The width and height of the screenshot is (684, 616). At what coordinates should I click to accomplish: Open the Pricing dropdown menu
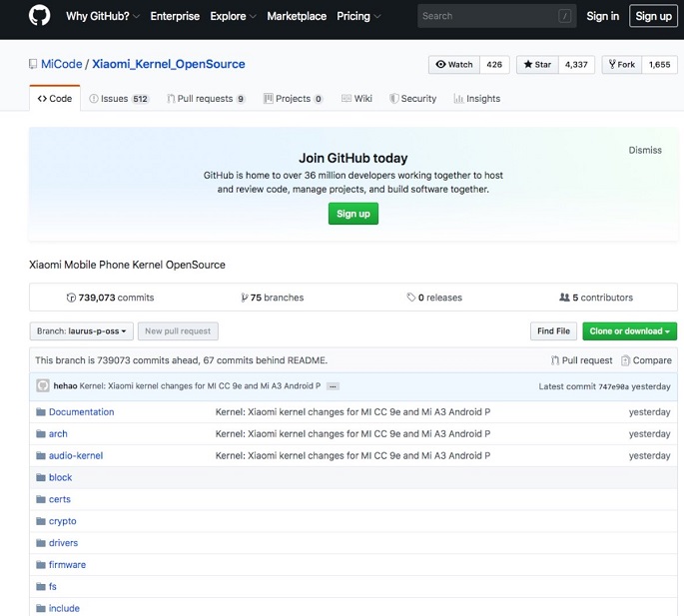[x=358, y=16]
